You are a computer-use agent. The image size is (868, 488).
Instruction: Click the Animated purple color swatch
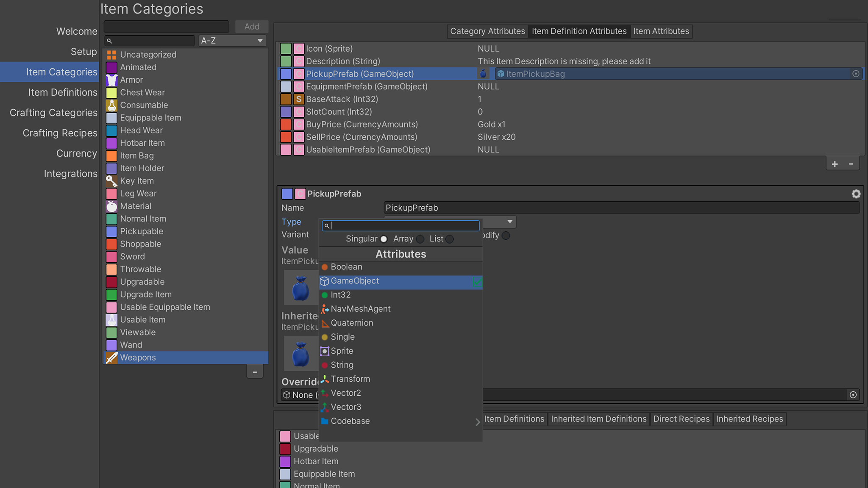click(111, 67)
